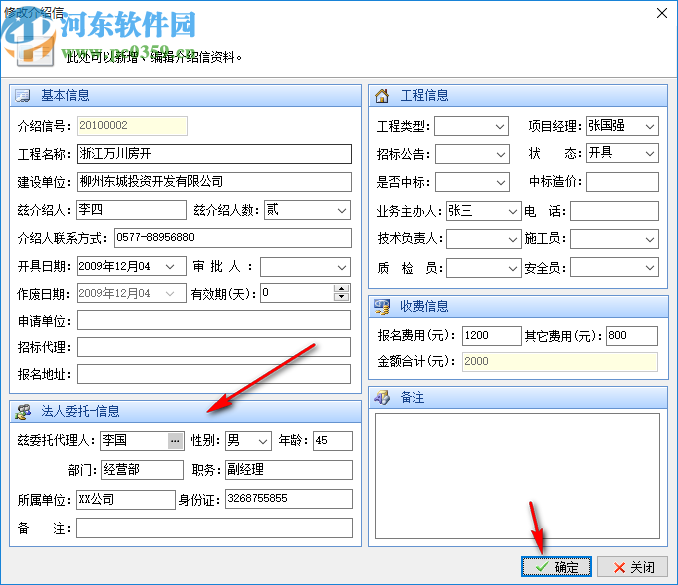Screen dimensions: 678x585
Task: Expand the 审批人 dropdown
Action: click(x=342, y=268)
